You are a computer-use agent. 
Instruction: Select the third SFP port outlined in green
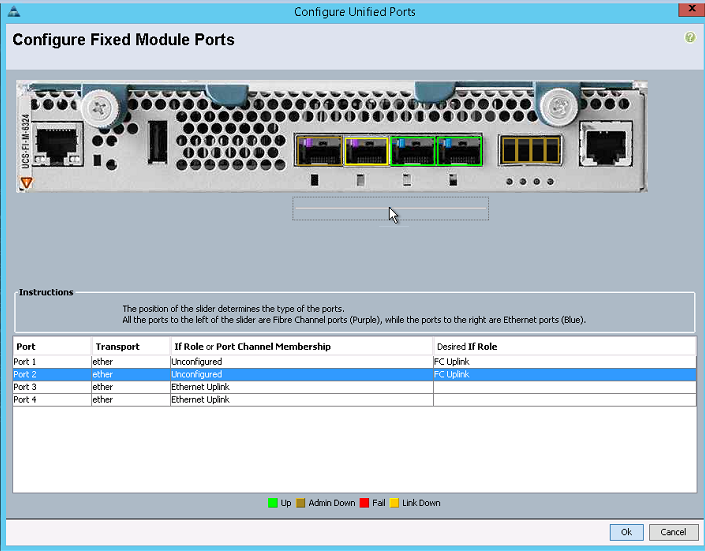[413, 152]
